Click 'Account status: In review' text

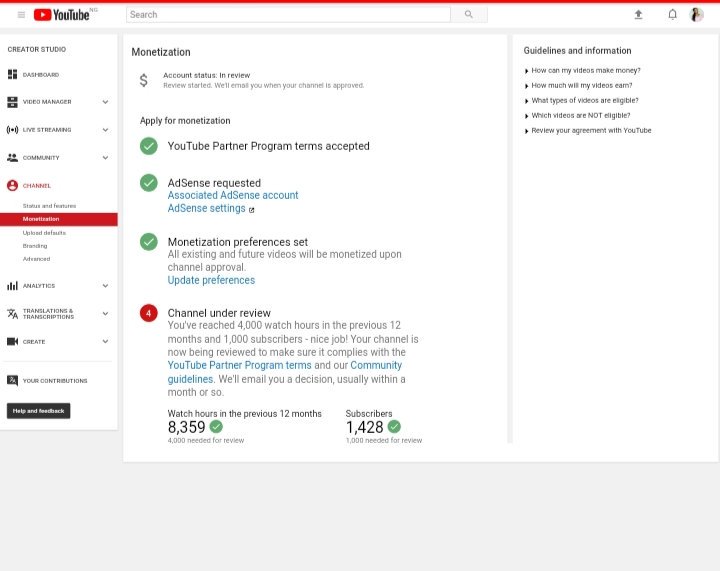coord(207,75)
